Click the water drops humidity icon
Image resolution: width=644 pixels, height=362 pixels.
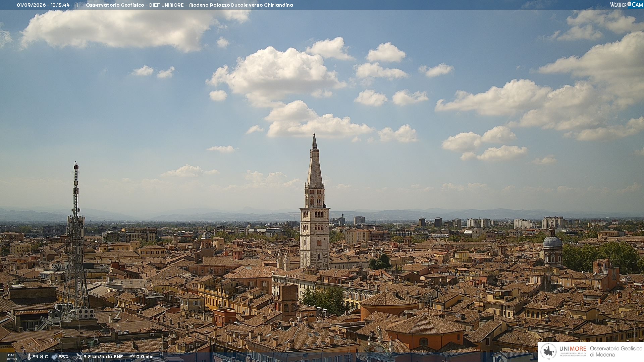(54, 357)
